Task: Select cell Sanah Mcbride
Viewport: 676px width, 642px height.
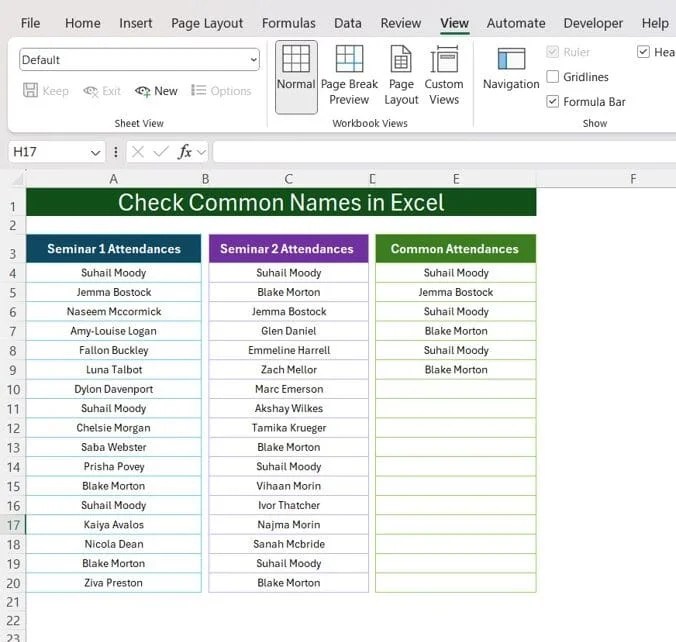Action: (x=288, y=544)
